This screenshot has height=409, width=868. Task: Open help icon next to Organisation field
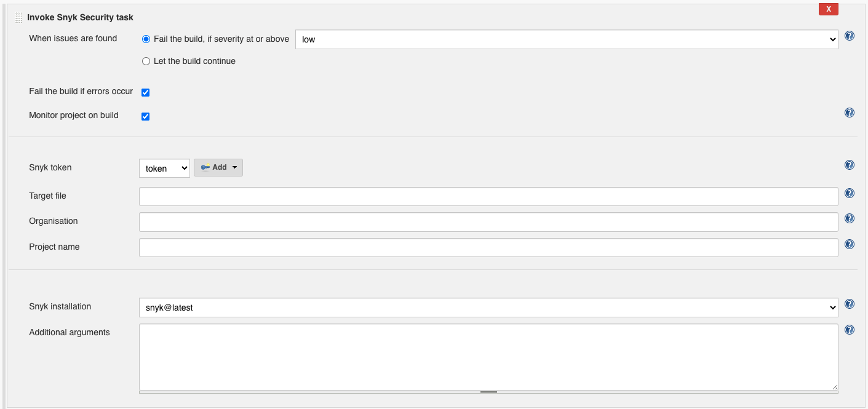tap(850, 218)
